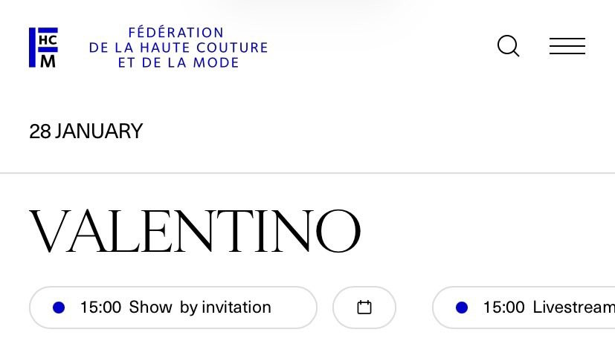Click Fédération de la Haute Couture wordmark
The image size is (615, 364).
[178, 48]
